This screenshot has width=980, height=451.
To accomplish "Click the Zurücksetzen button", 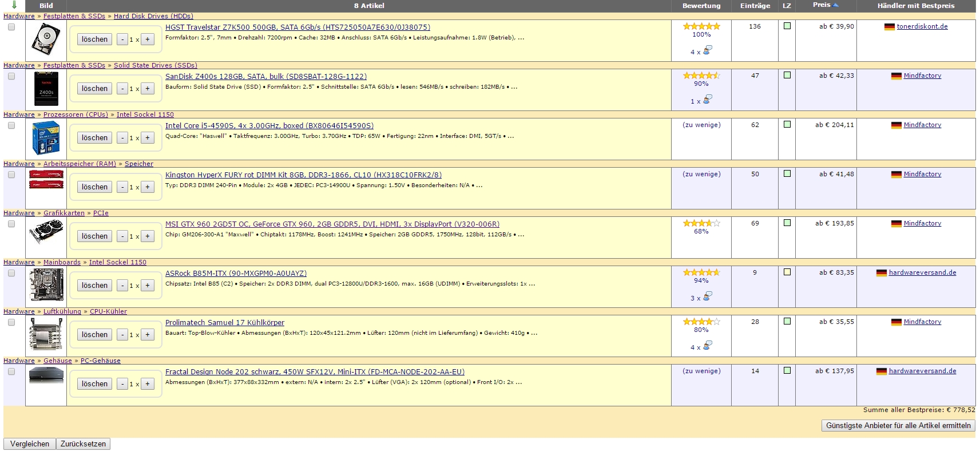I will tap(83, 444).
